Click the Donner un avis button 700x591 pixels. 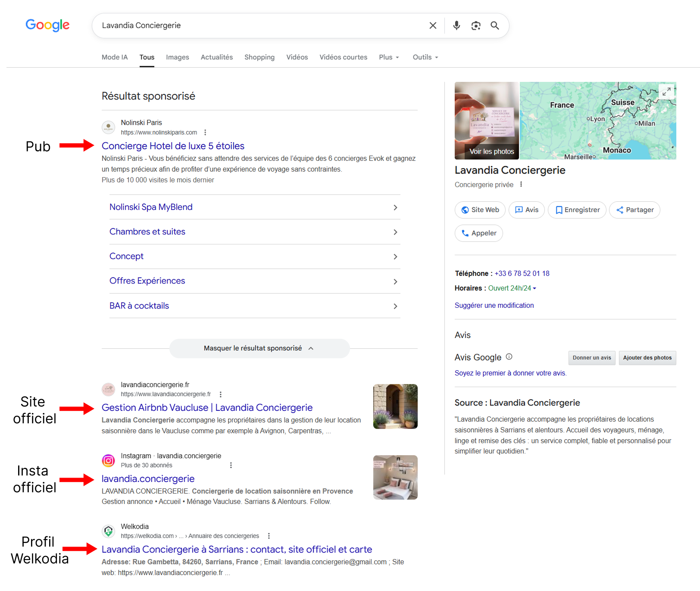click(x=592, y=358)
